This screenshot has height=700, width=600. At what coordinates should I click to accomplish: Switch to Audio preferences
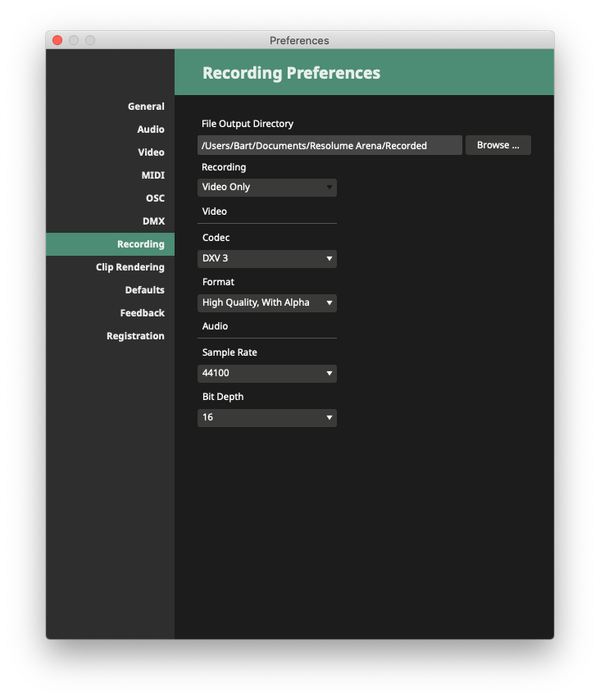[x=150, y=130]
